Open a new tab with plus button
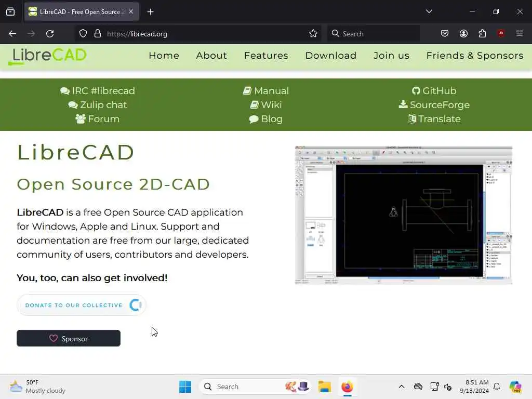 (150, 12)
